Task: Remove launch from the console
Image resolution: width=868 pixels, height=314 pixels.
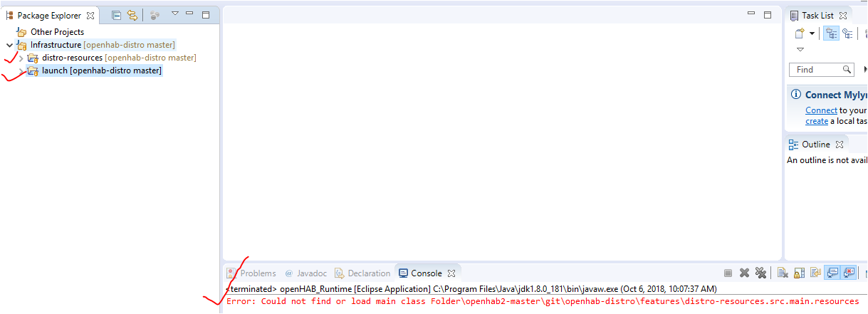Action: [x=744, y=273]
